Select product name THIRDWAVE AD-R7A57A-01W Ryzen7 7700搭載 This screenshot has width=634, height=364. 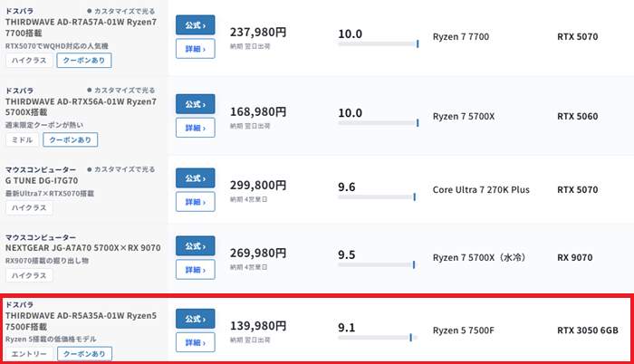coord(81,27)
